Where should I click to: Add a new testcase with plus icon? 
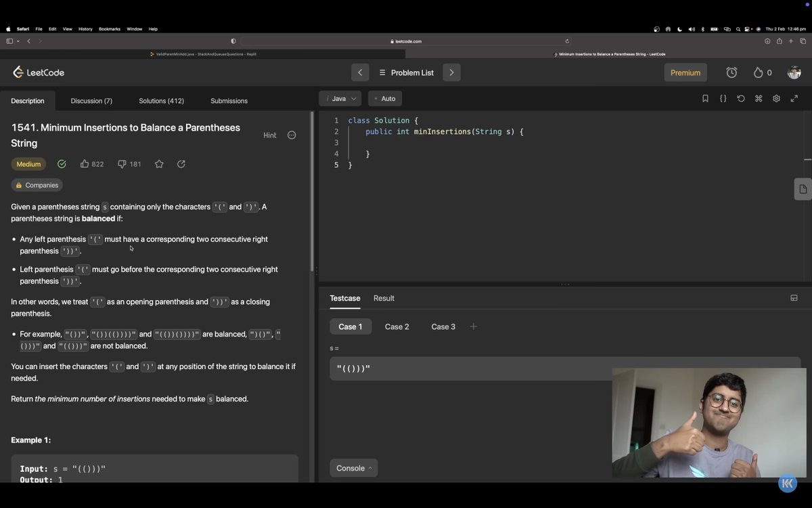click(474, 326)
